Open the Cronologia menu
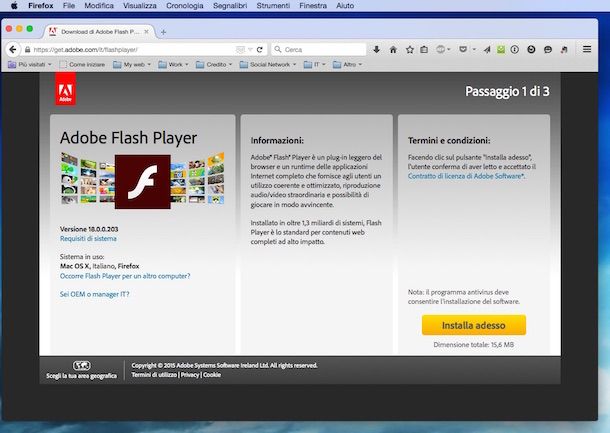The width and height of the screenshot is (610, 433). pos(184,5)
